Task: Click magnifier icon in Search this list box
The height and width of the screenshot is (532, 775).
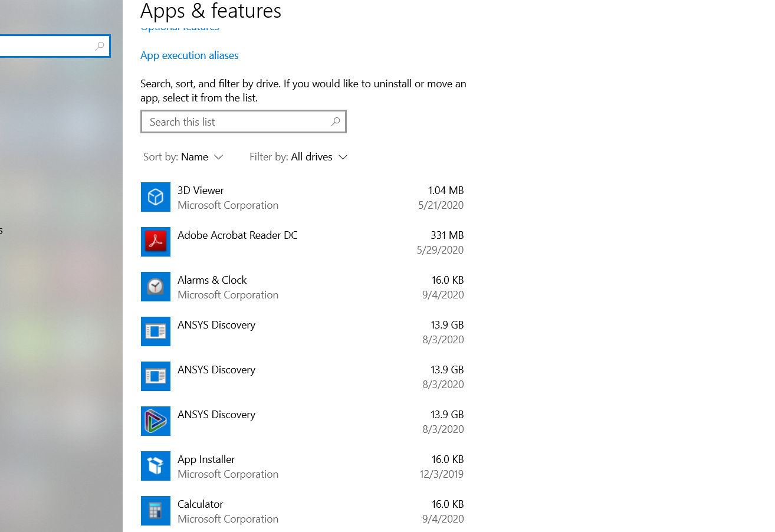Action: pyautogui.click(x=335, y=122)
